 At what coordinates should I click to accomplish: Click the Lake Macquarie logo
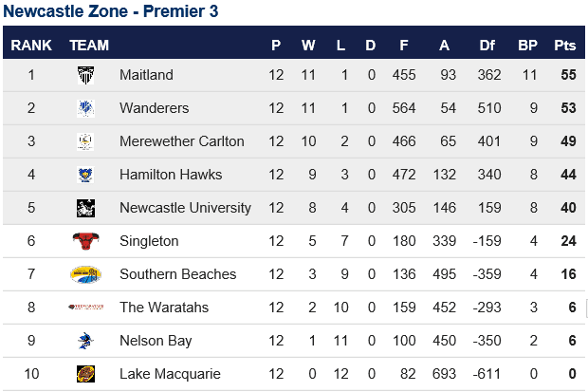85,374
